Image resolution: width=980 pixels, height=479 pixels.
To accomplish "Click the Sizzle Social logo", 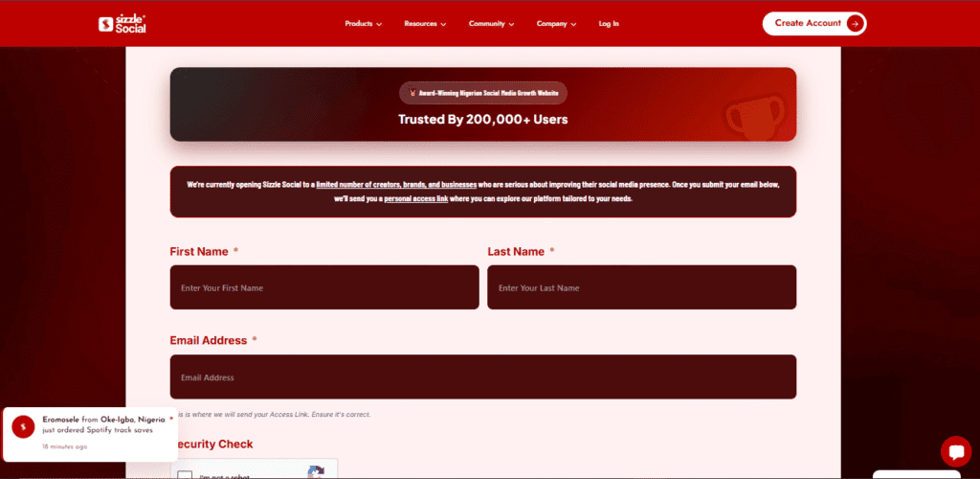I will 122,24.
